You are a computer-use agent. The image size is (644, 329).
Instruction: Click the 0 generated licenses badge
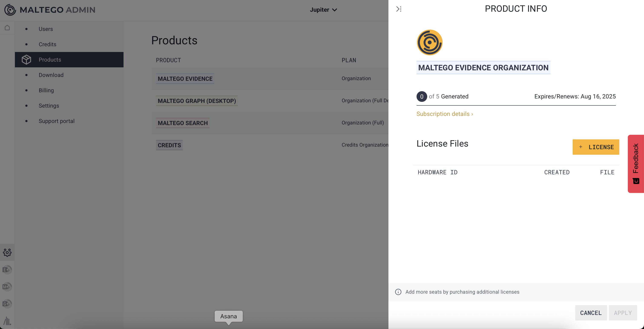pyautogui.click(x=421, y=96)
